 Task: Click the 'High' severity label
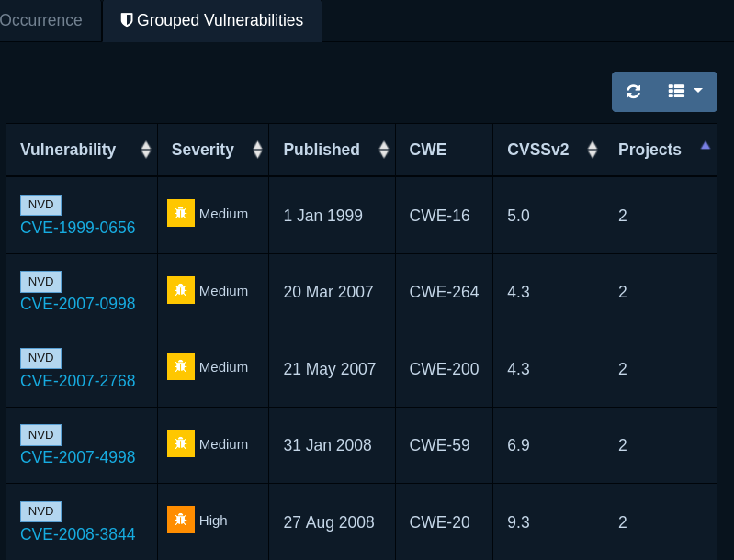(x=213, y=521)
